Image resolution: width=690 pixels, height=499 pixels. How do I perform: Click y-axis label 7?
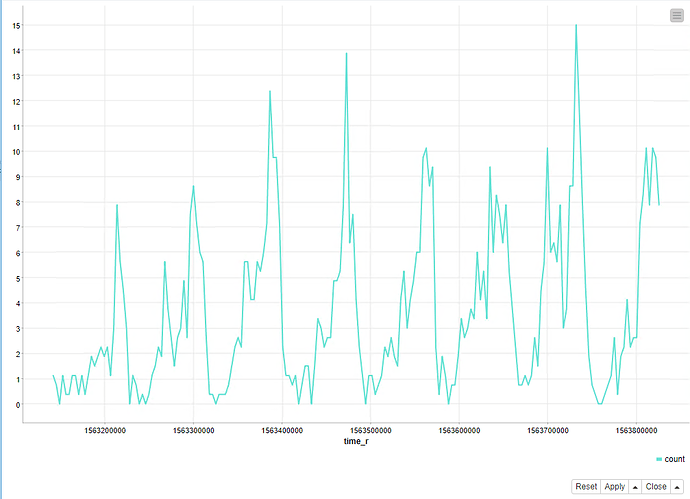(x=18, y=228)
